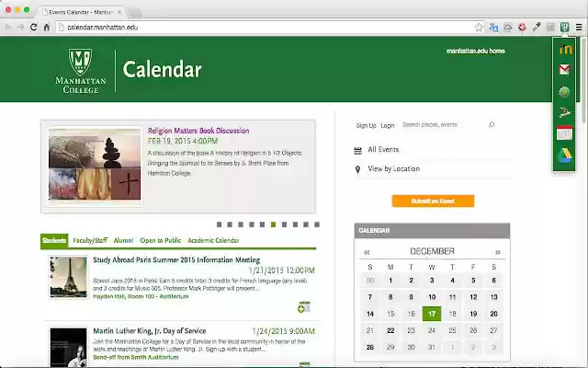Click the browser back arrow
Screen dimensions: 588x368
tap(8, 27)
